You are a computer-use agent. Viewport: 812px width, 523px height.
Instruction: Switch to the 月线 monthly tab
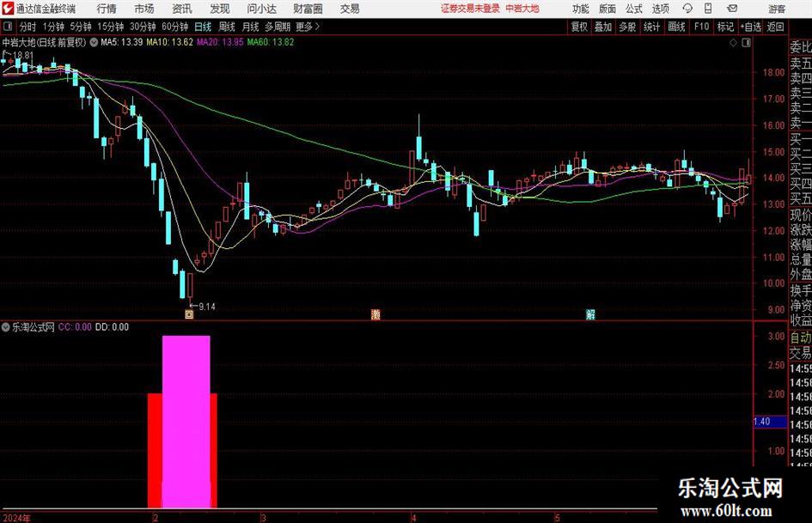click(x=250, y=27)
